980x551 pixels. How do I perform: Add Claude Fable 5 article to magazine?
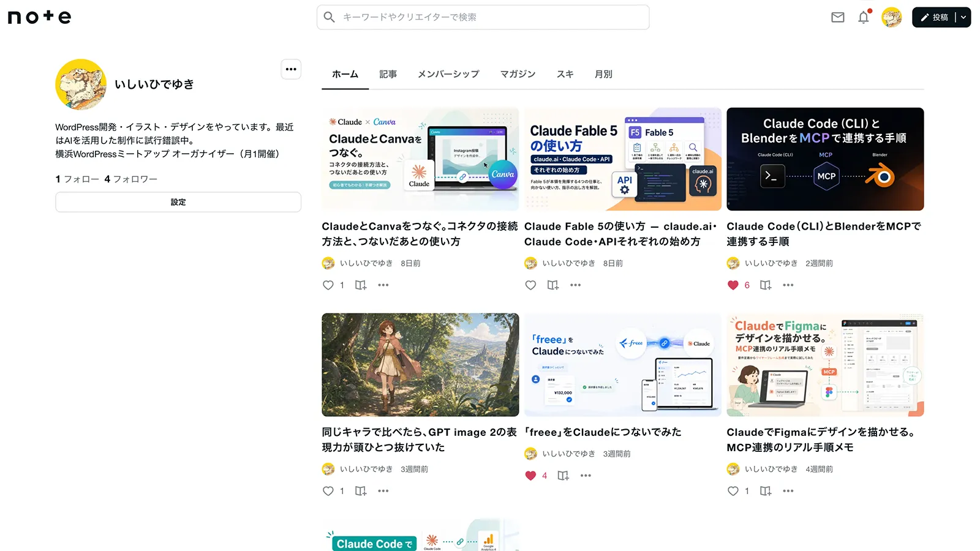coord(553,285)
